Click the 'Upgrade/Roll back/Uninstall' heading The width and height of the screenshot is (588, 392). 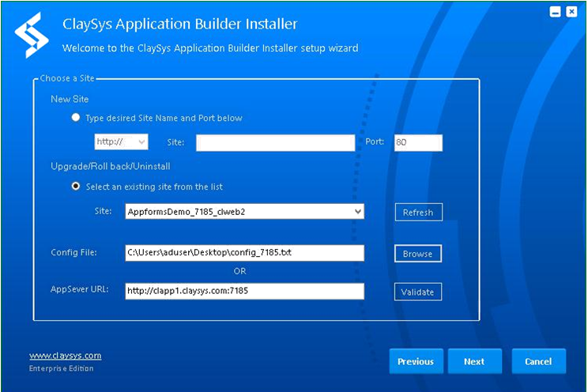111,166
